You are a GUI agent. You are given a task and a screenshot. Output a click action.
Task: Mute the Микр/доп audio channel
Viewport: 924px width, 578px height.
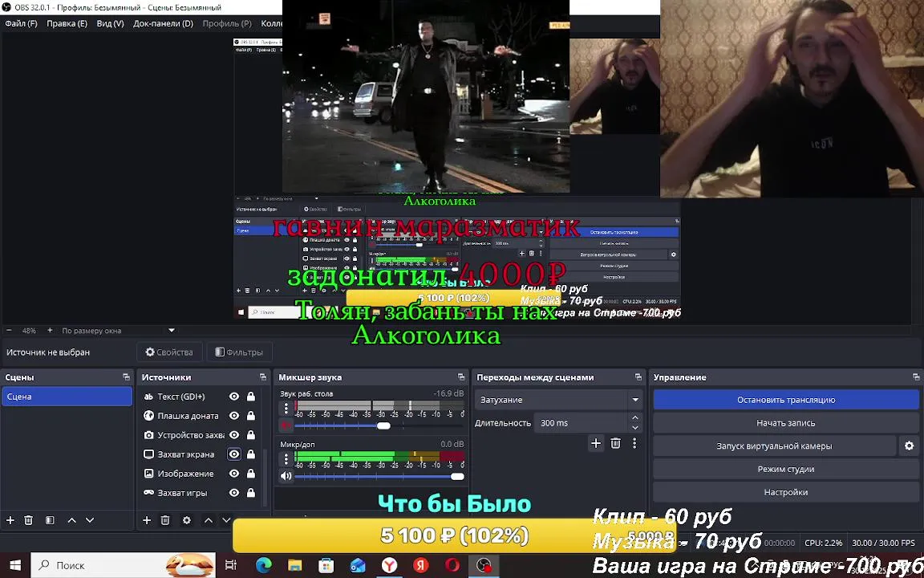click(x=286, y=476)
